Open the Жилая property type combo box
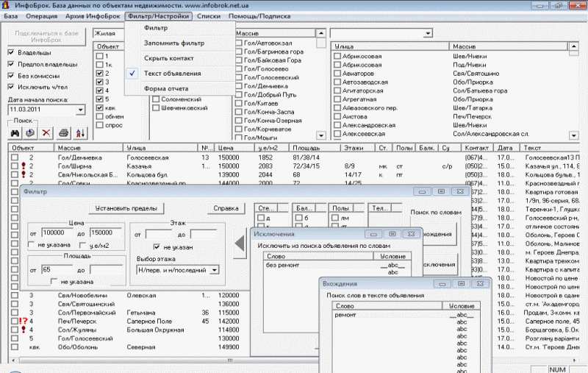 (x=109, y=33)
